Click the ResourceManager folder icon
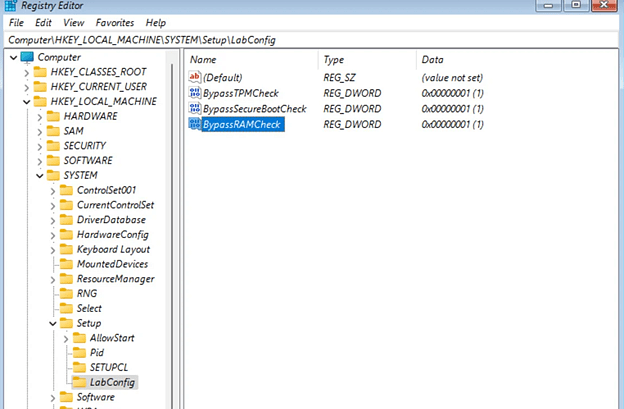 pyautogui.click(x=66, y=279)
